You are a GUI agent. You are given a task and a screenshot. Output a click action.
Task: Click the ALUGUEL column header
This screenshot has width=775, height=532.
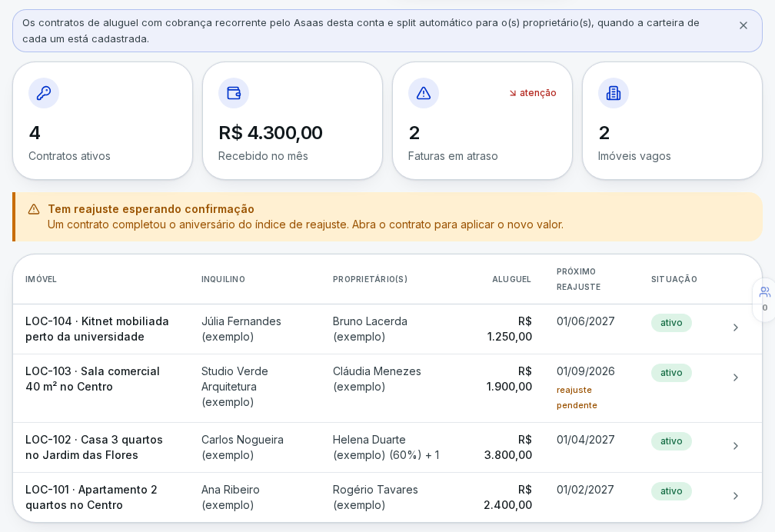pyautogui.click(x=511, y=279)
